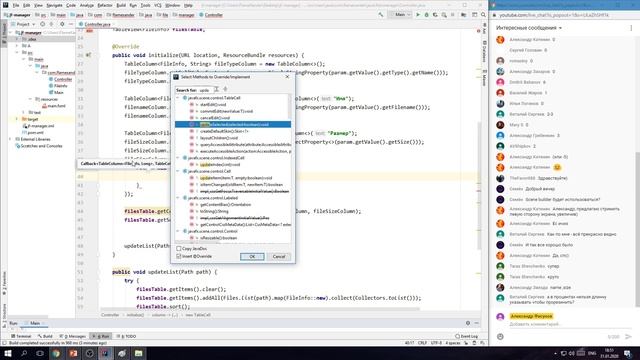Click the build hammer icon in toolbar
The width and height of the screenshot is (640, 360).
[x=381, y=15]
